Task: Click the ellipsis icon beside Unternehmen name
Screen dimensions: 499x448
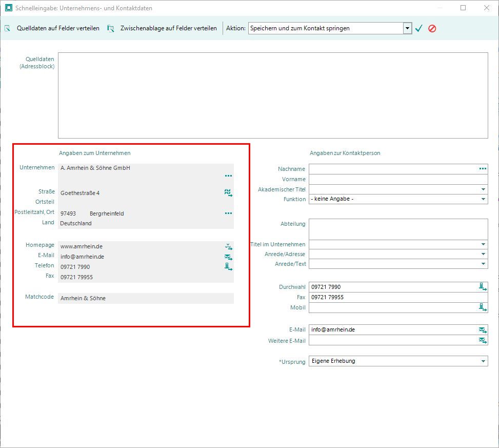Action: (x=228, y=176)
